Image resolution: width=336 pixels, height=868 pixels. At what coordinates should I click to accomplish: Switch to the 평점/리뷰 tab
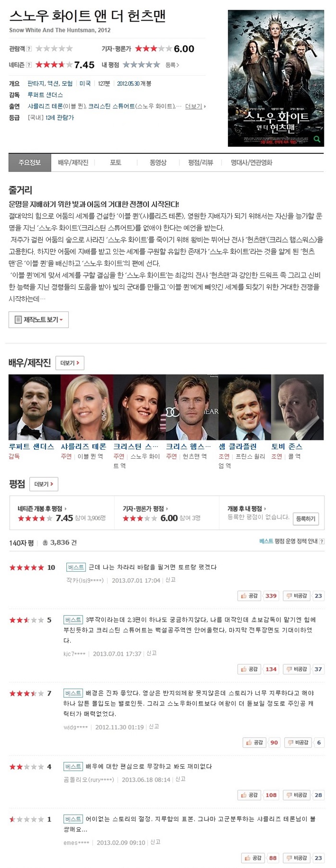(x=201, y=163)
